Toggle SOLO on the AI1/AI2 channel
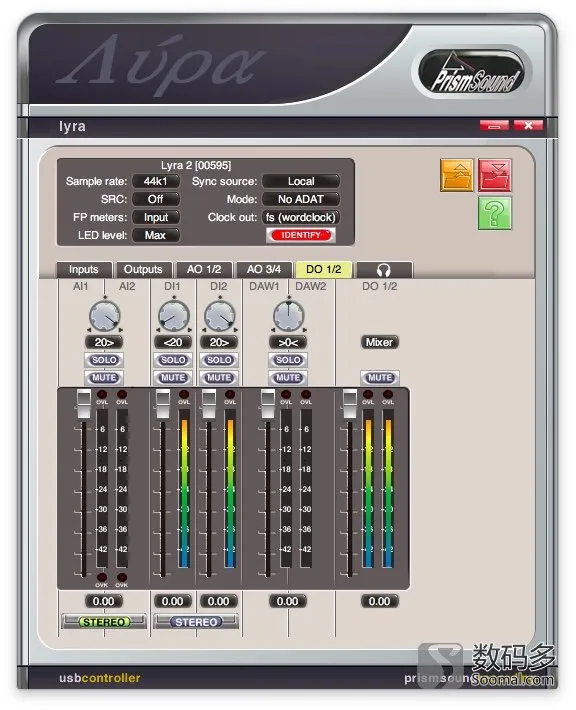Viewport: 576px width, 710px height. click(104, 360)
